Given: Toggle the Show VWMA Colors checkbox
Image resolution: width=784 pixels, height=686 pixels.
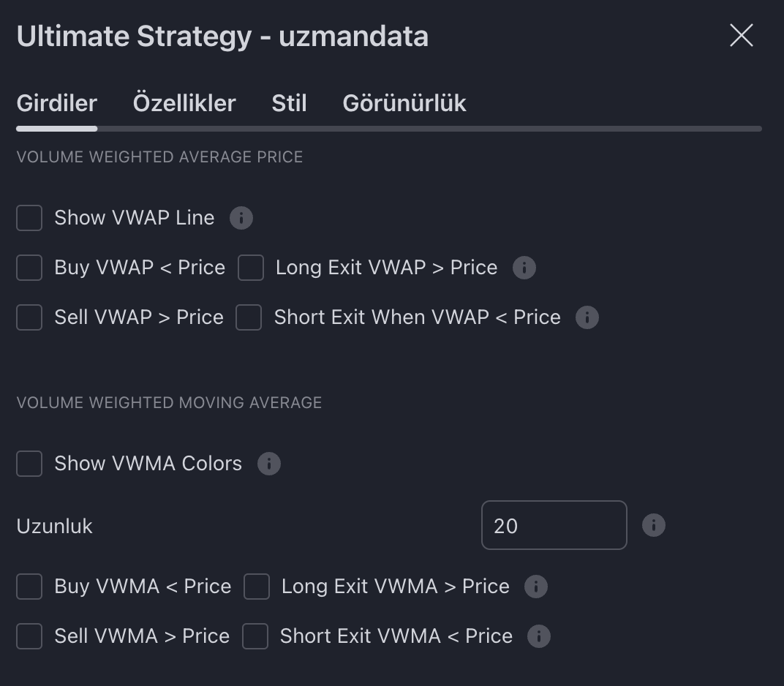Looking at the screenshot, I should [29, 464].
